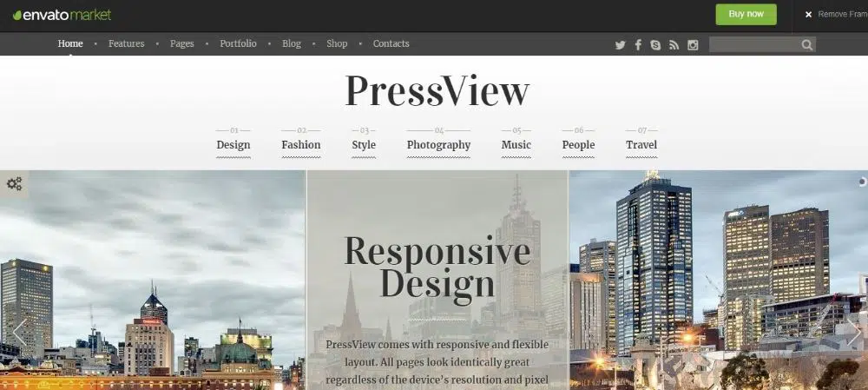
Task: Open the Fashion category
Action: tap(301, 145)
